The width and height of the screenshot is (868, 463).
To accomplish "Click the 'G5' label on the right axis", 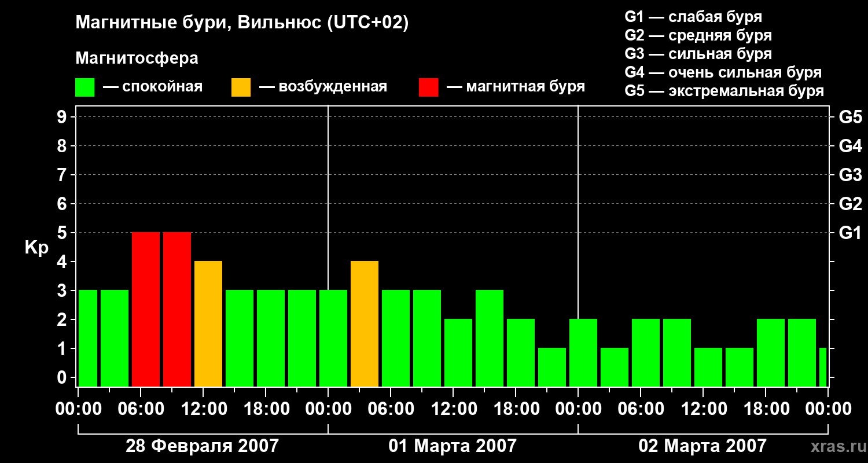I will pos(850,117).
